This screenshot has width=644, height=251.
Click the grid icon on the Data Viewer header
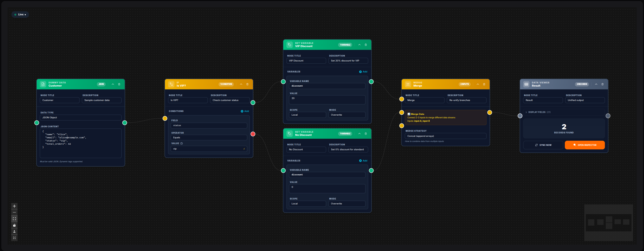(x=527, y=84)
